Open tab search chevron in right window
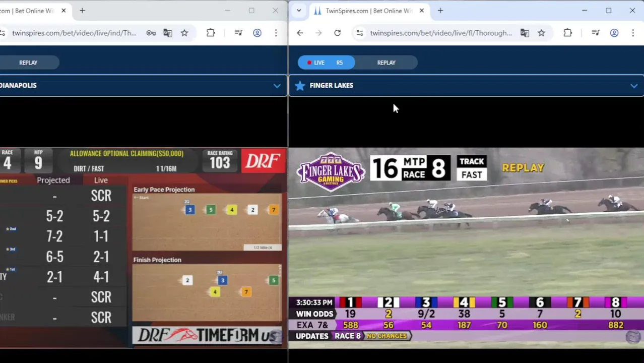The image size is (644, 363). [299, 11]
